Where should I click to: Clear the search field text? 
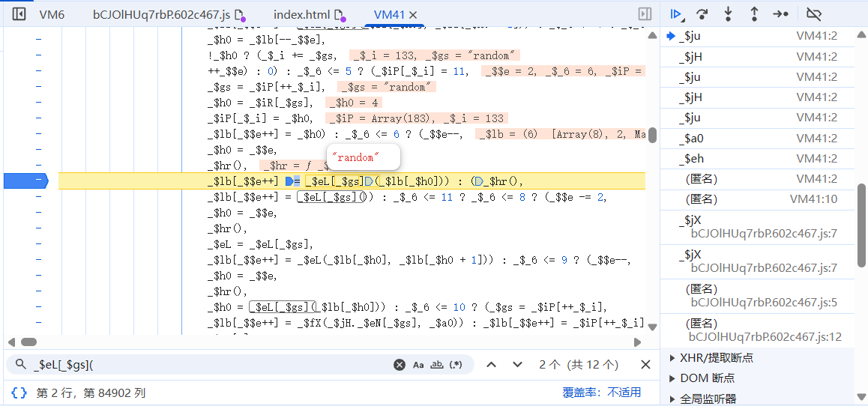tap(400, 365)
